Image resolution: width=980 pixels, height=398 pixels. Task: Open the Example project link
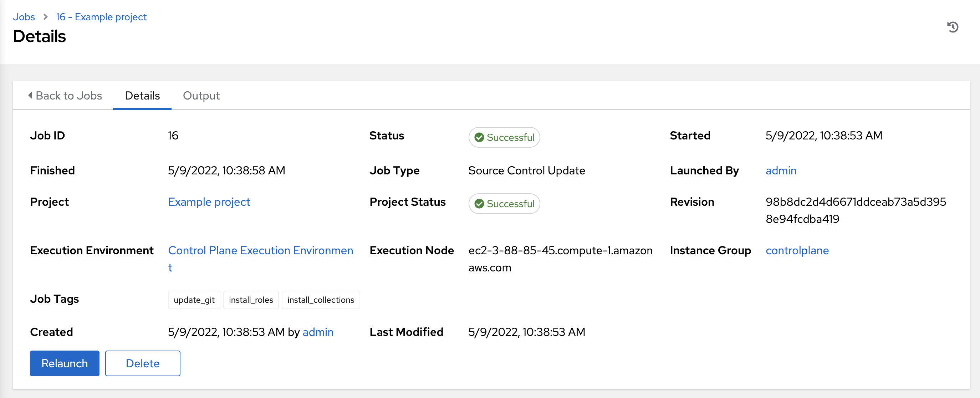coord(209,201)
